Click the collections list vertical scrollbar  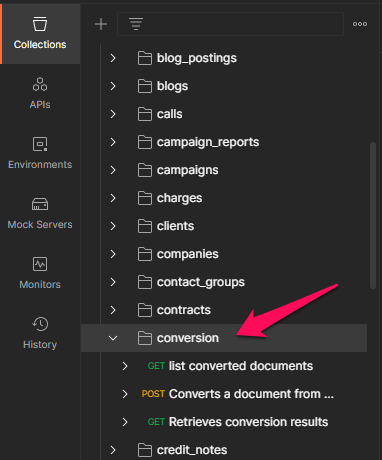coord(373,215)
